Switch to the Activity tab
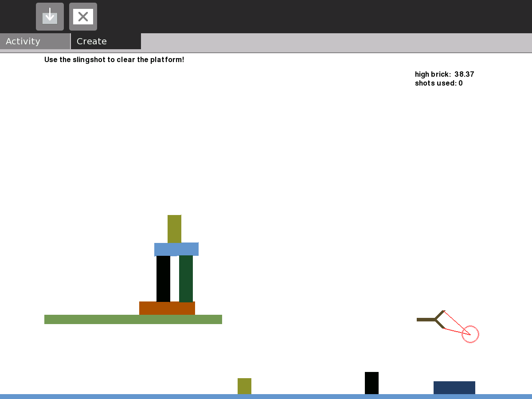532x399 pixels. click(x=35, y=41)
